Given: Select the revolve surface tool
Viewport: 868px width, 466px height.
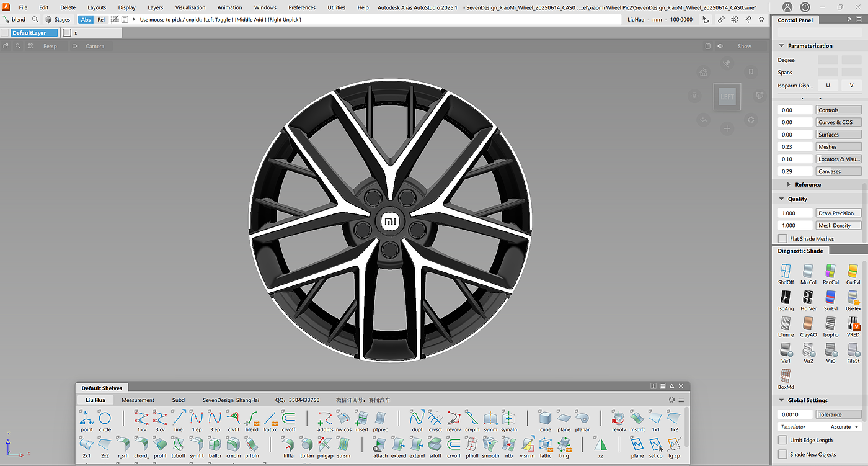Looking at the screenshot, I should pos(618,419).
